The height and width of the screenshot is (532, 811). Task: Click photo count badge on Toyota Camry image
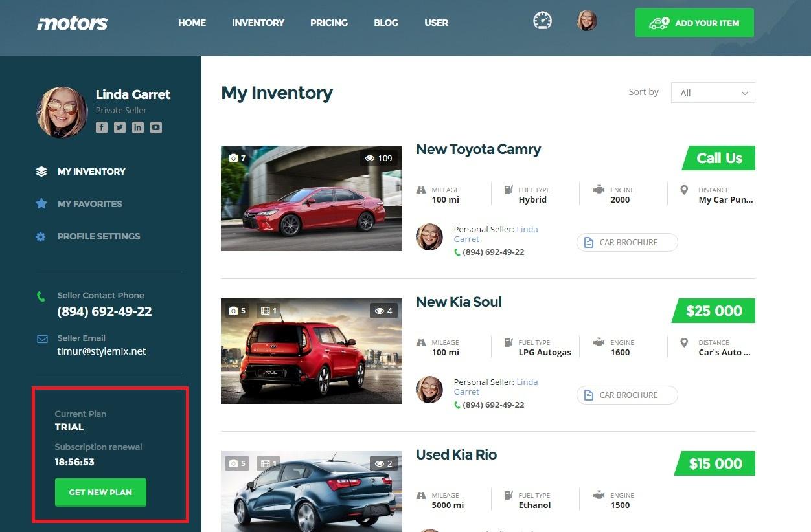237,158
